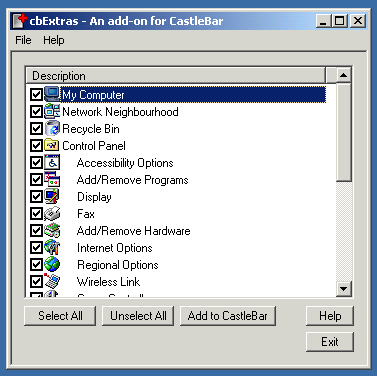
Task: Open the File menu
Action: pyautogui.click(x=23, y=40)
